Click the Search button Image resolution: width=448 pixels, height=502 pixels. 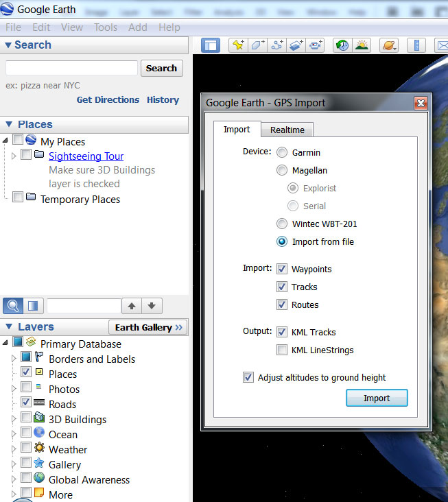(x=162, y=68)
